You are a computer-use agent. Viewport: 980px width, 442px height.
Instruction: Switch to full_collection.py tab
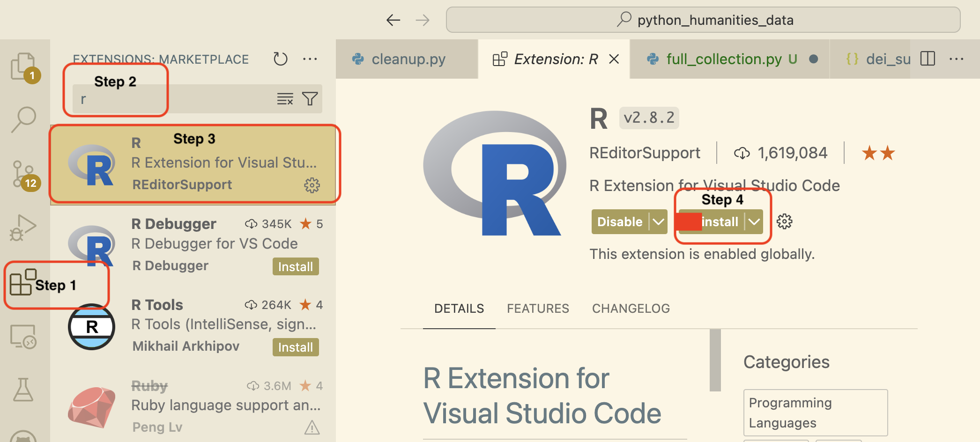click(730, 59)
